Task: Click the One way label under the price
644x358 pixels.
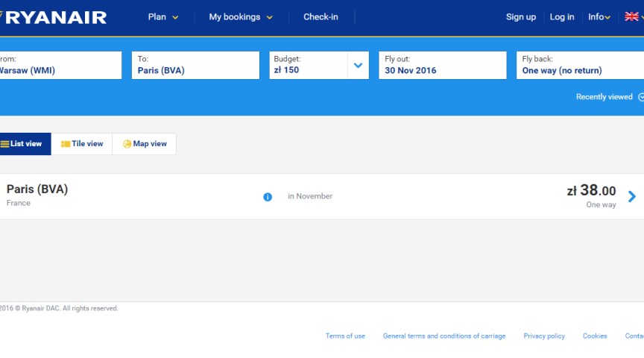Action: (601, 204)
